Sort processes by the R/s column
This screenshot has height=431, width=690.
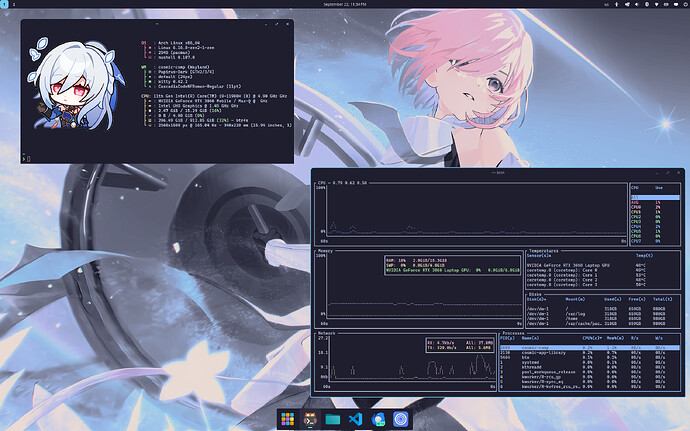coord(635,338)
